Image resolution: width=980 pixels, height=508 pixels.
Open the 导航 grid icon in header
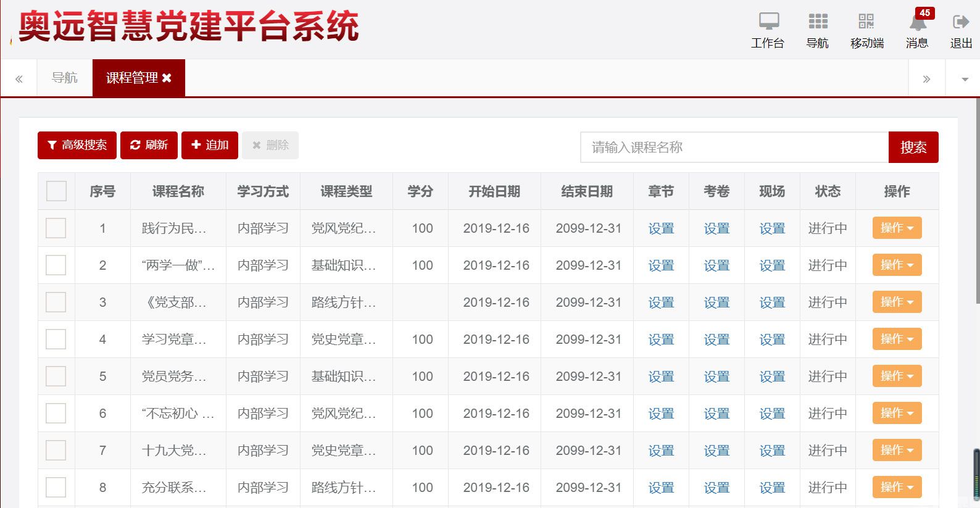(818, 30)
